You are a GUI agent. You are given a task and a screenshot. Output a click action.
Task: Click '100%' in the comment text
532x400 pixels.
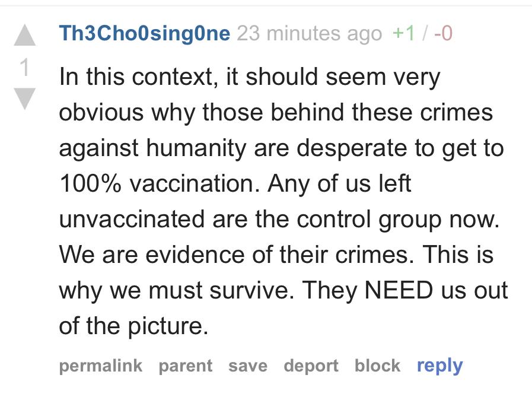[90, 183]
